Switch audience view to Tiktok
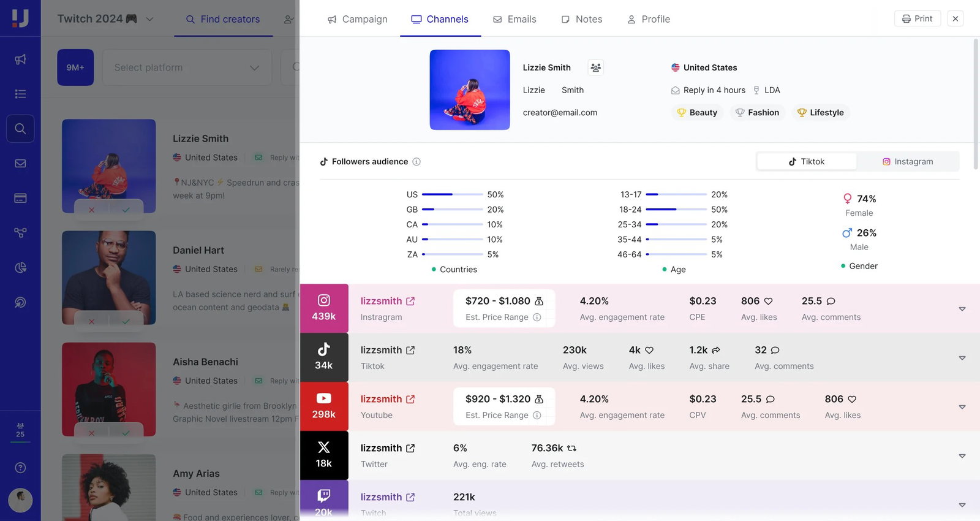The width and height of the screenshot is (980, 521). [x=807, y=161]
